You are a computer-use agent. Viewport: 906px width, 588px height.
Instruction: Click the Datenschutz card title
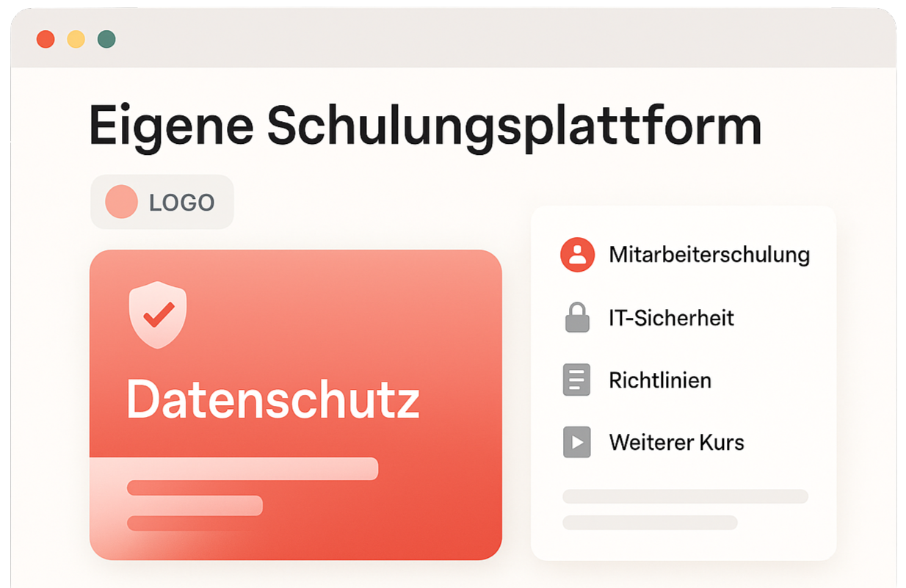point(272,399)
